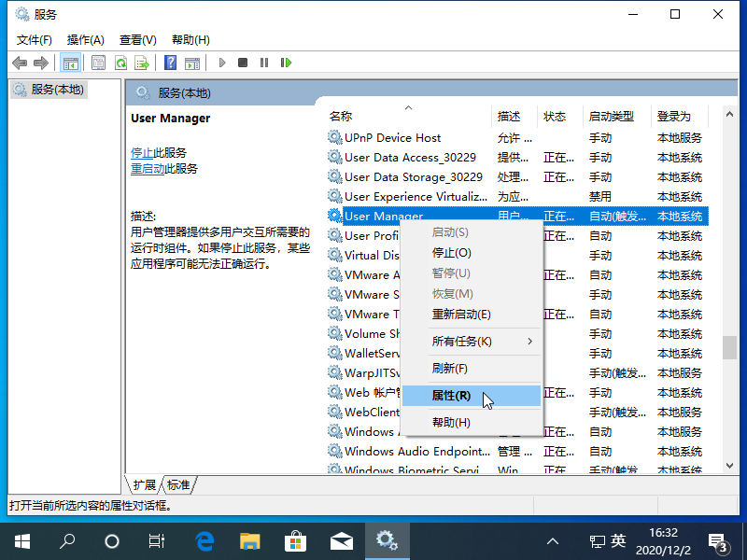This screenshot has height=560, width=747.
Task: Open Microsoft Edge from the taskbar
Action: pos(205,540)
